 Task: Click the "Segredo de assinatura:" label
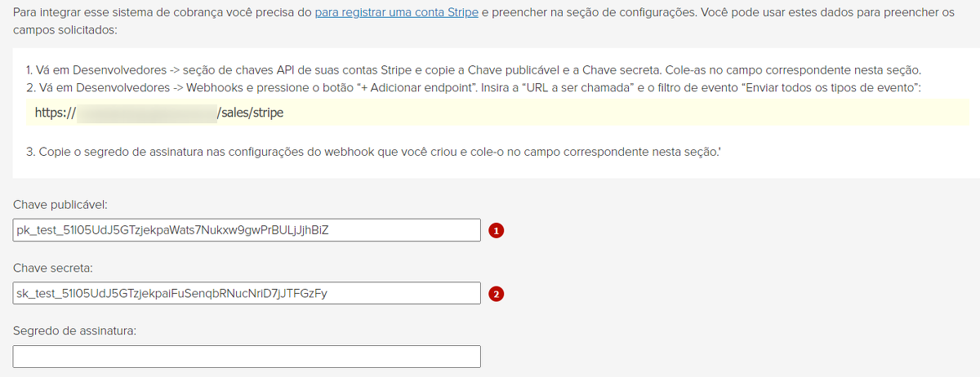coord(74,330)
